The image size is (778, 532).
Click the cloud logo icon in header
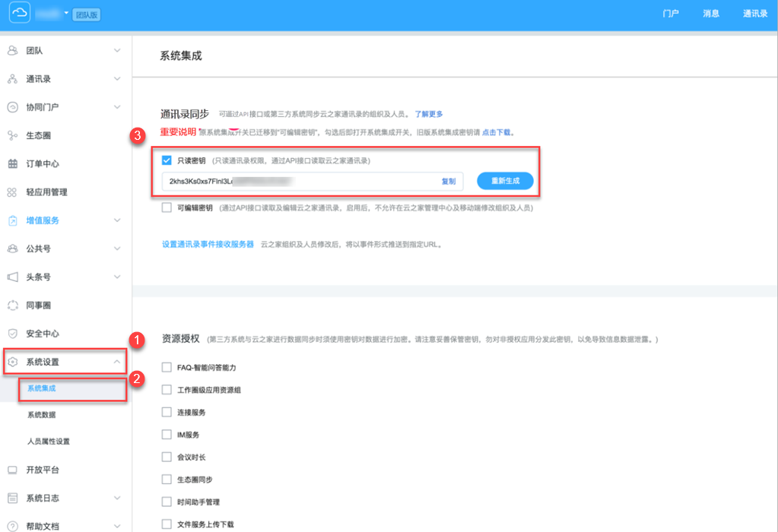pos(20,12)
